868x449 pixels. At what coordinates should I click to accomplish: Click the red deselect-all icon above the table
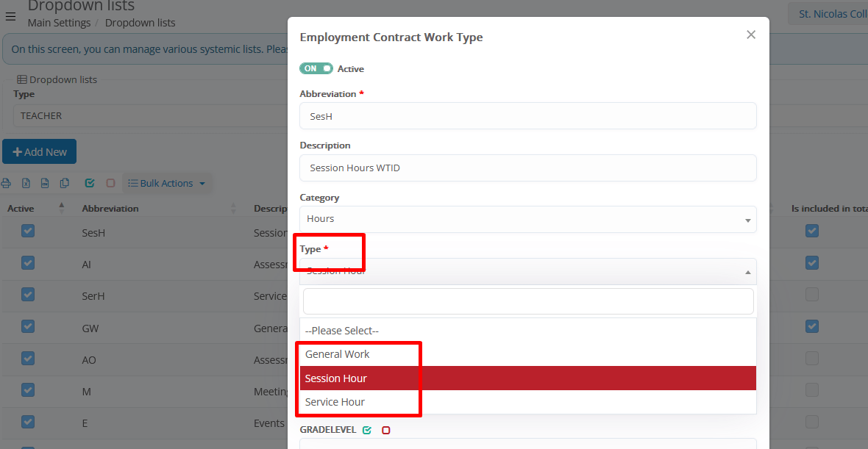110,183
